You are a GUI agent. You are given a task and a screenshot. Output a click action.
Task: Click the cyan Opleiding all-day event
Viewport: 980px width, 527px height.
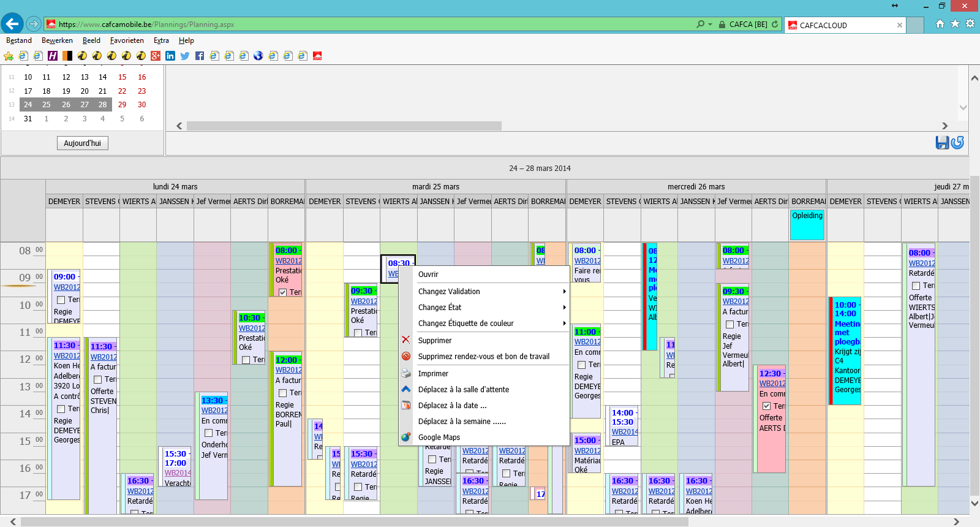tap(807, 225)
